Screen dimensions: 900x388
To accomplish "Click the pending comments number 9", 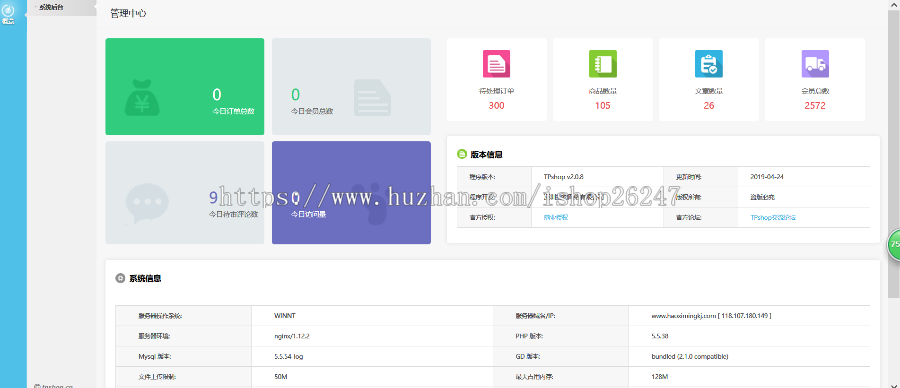I will tap(213, 198).
